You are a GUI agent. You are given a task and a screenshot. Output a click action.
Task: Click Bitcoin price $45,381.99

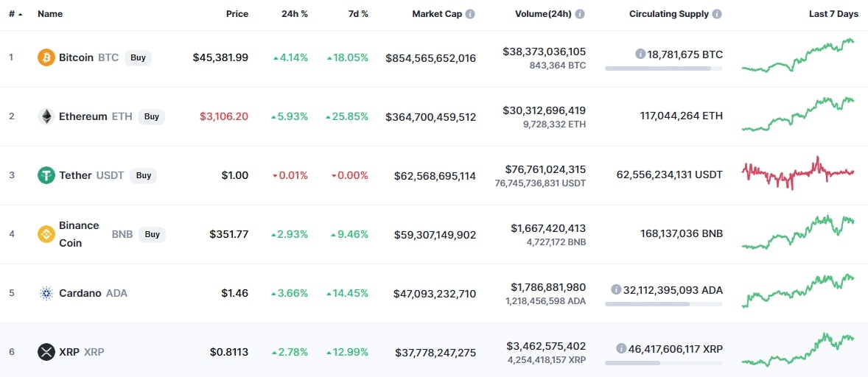coord(220,57)
